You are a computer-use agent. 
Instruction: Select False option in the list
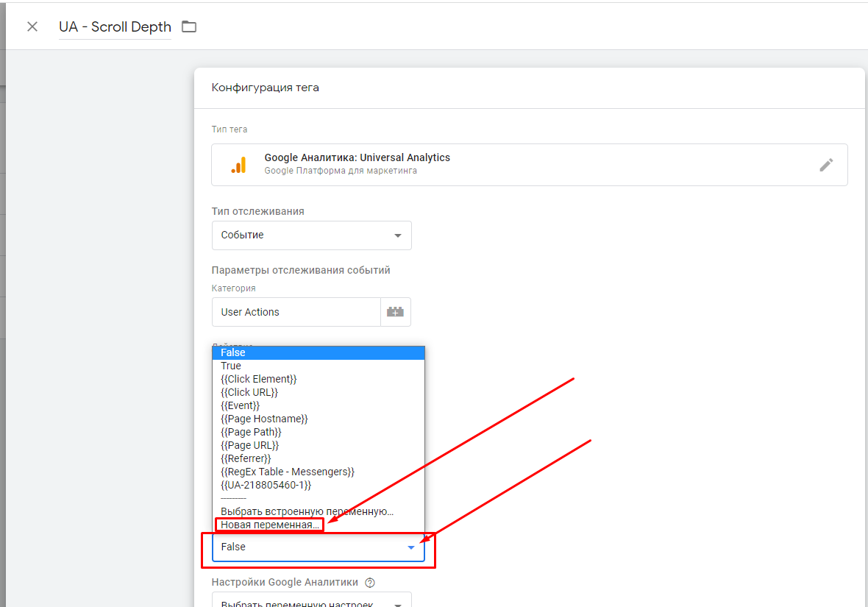[233, 352]
